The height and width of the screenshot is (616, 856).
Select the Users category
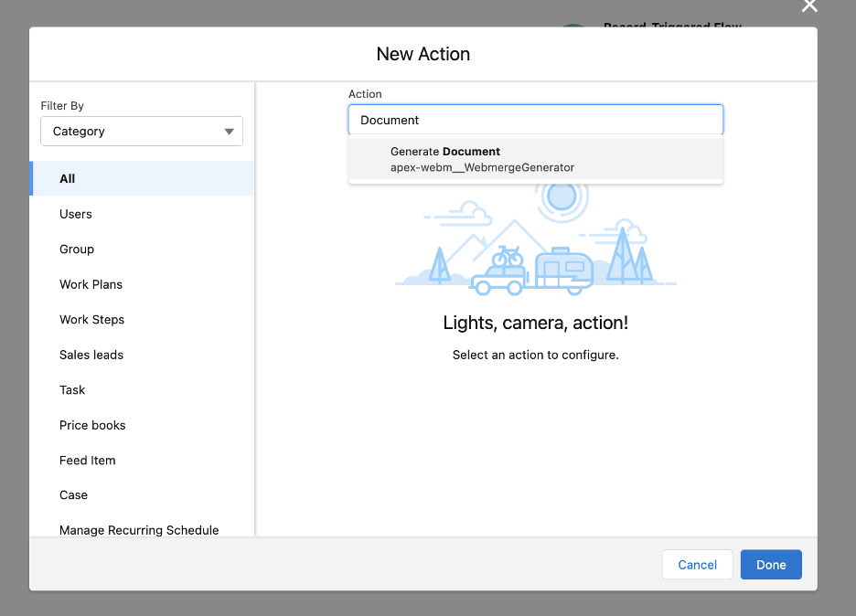tap(75, 213)
